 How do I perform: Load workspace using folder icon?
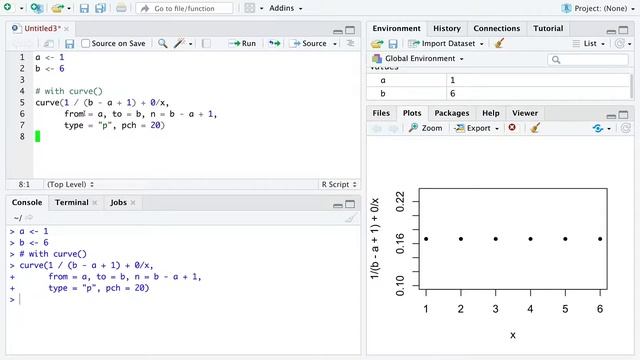(x=377, y=44)
